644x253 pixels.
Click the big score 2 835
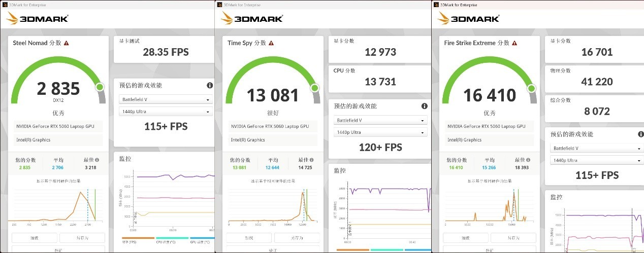[x=58, y=88]
